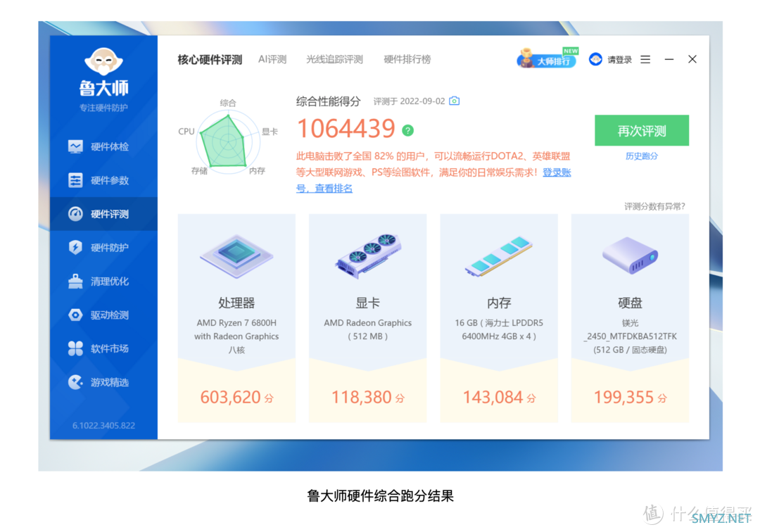Open the hamburger main menu
760x532 pixels.
645,59
